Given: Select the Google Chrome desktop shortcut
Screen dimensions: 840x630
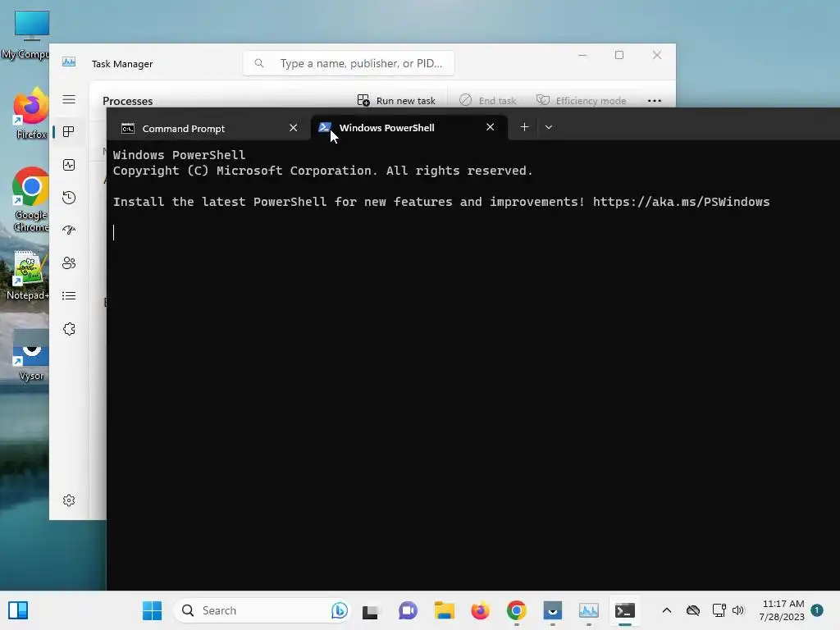Looking at the screenshot, I should point(30,200).
